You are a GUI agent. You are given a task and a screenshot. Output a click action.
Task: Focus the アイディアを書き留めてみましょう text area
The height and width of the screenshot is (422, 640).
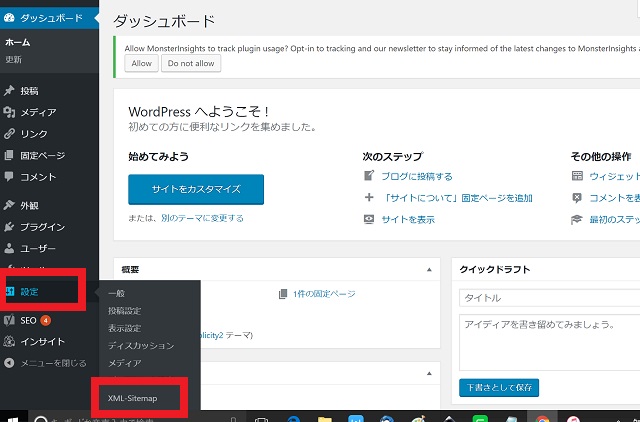click(x=549, y=342)
